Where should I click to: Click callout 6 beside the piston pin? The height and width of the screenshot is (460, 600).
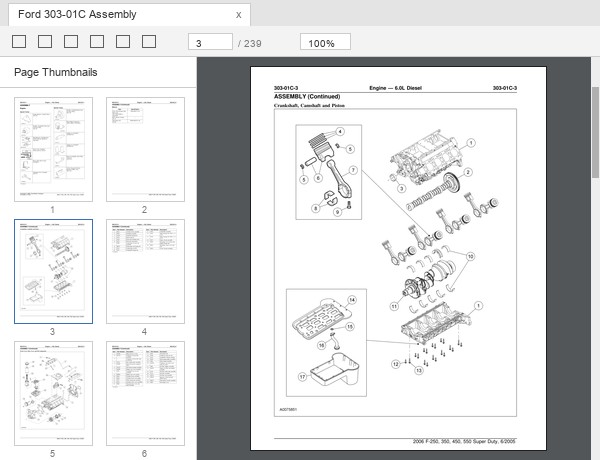[318, 178]
